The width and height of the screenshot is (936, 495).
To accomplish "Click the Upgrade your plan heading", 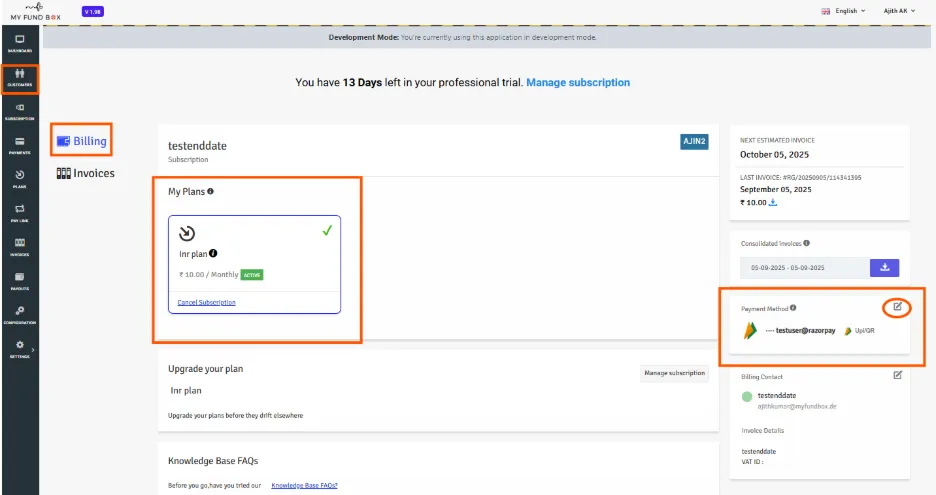I will [205, 369].
